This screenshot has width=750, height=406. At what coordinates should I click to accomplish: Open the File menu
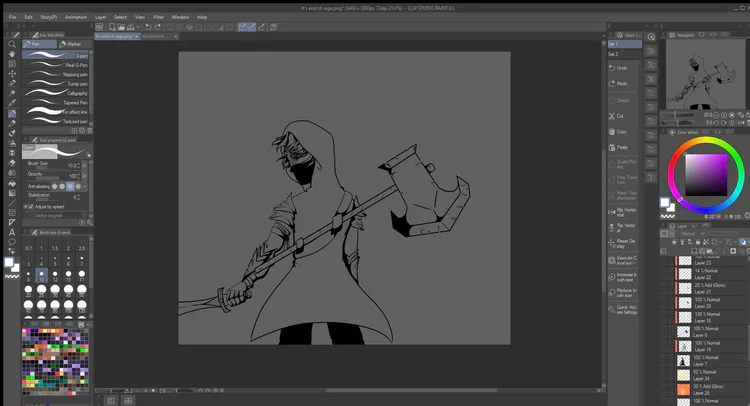coord(12,17)
